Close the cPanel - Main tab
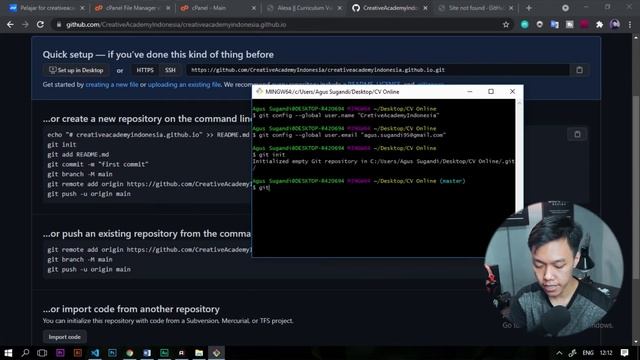The image size is (640, 360). pyautogui.click(x=253, y=8)
